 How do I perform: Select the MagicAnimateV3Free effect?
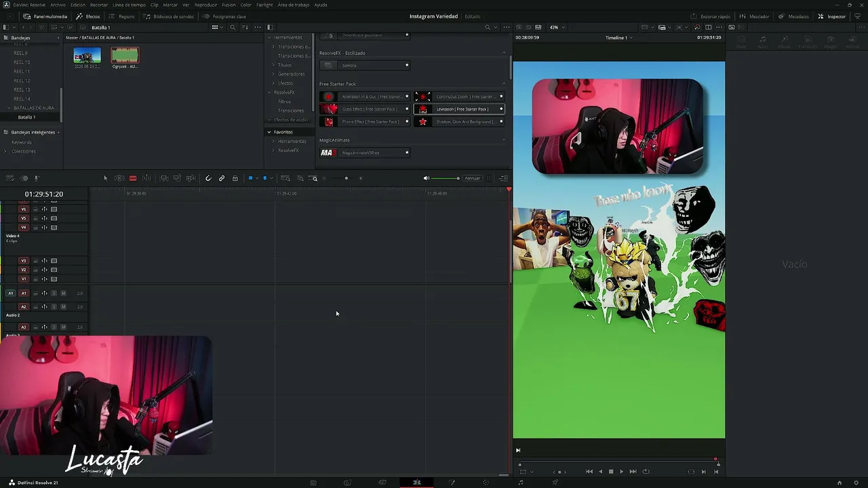pyautogui.click(x=365, y=153)
